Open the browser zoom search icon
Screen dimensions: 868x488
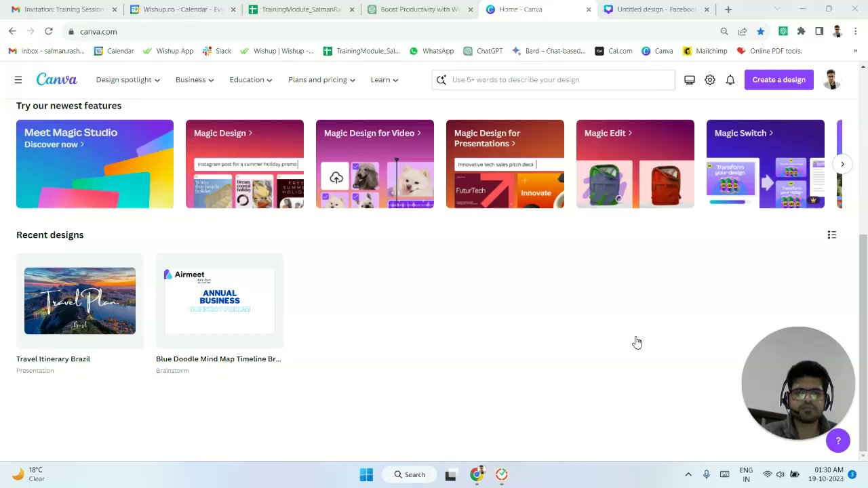[724, 31]
